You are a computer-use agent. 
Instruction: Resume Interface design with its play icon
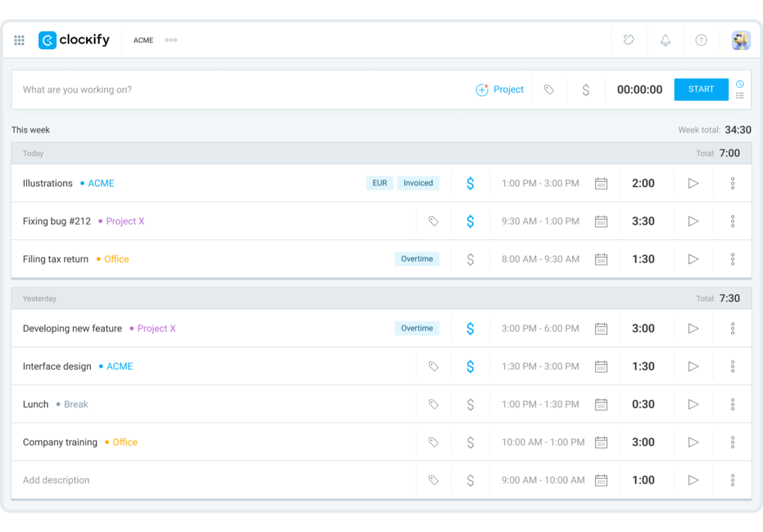click(x=693, y=366)
